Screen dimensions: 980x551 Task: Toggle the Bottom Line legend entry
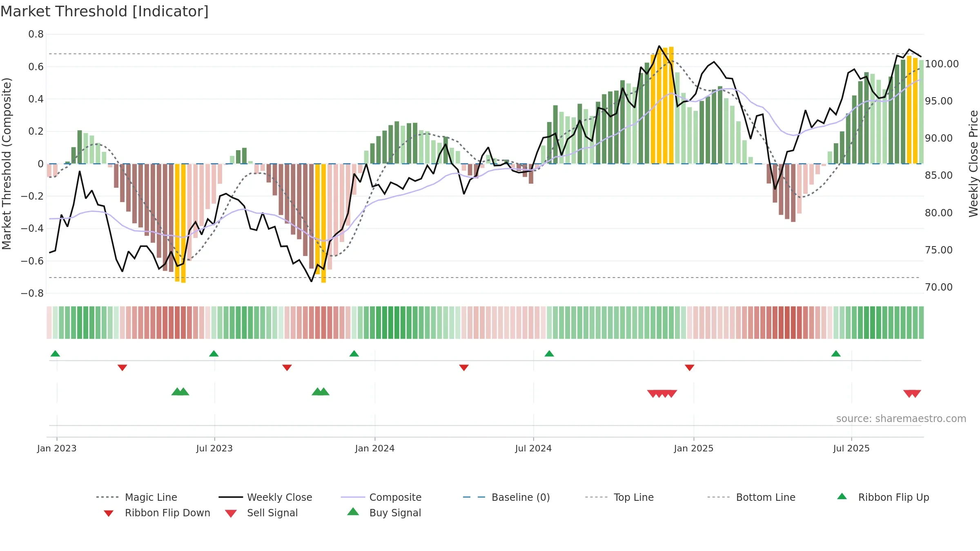point(751,497)
